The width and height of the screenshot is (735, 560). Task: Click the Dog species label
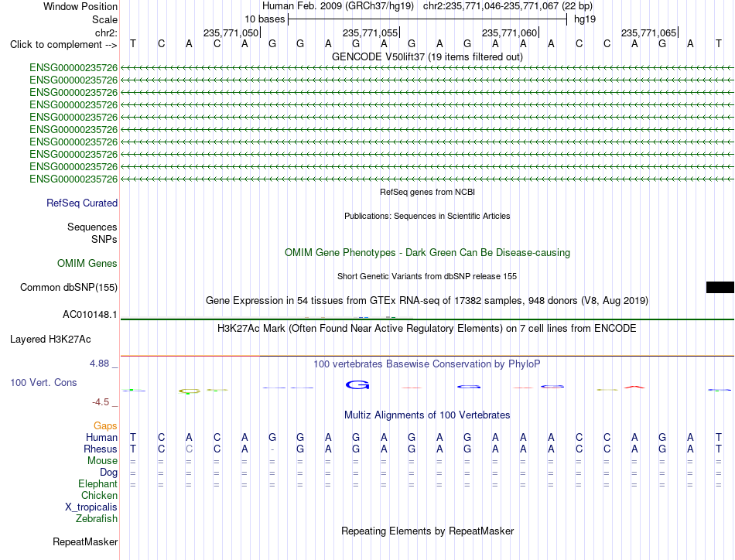tap(109, 473)
